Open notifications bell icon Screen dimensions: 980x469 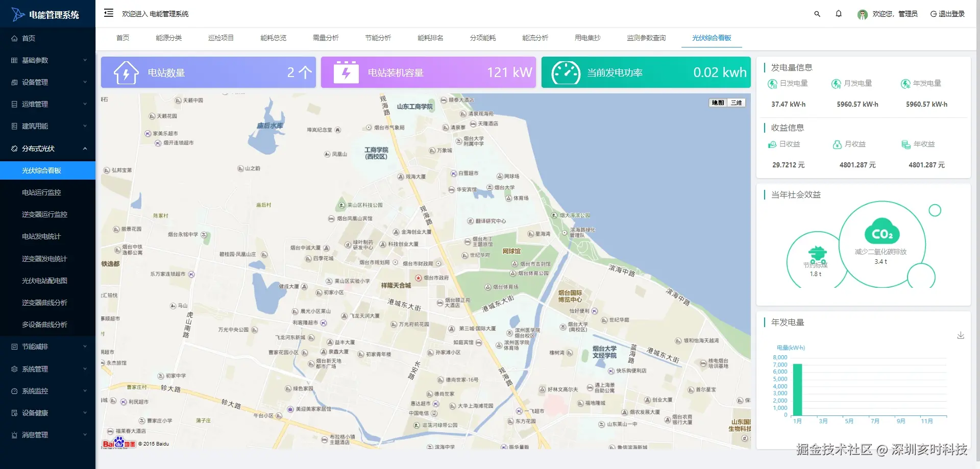(839, 14)
